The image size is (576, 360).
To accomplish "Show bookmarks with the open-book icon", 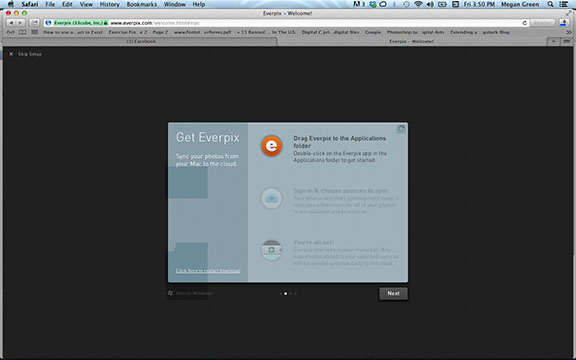I will coord(23,32).
